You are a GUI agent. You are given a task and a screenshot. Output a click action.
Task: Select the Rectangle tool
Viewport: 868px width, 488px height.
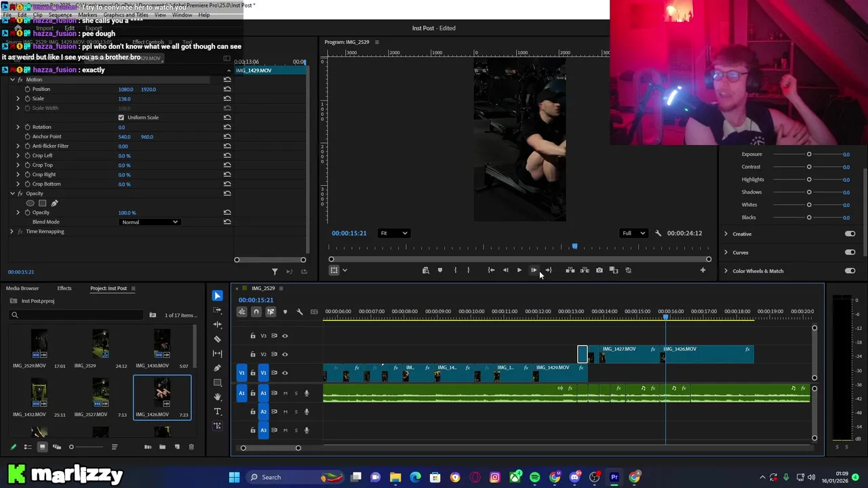click(x=217, y=382)
